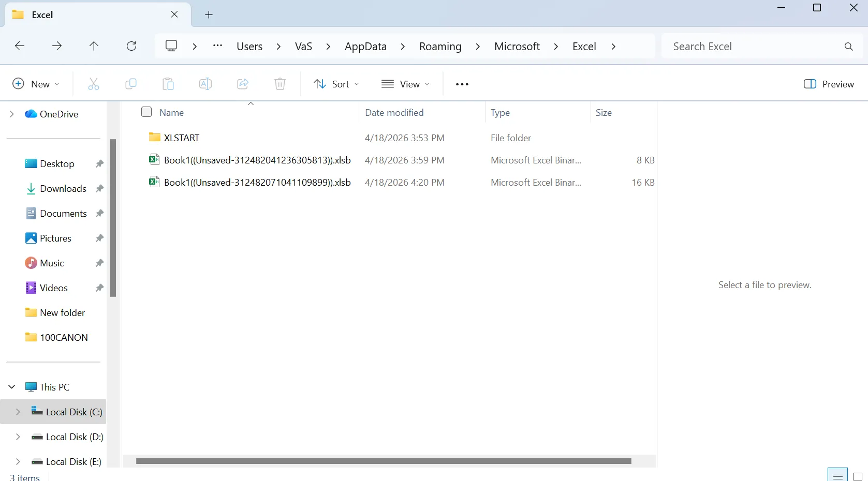Refresh the current folder
The width and height of the screenshot is (868, 481).
(x=131, y=46)
